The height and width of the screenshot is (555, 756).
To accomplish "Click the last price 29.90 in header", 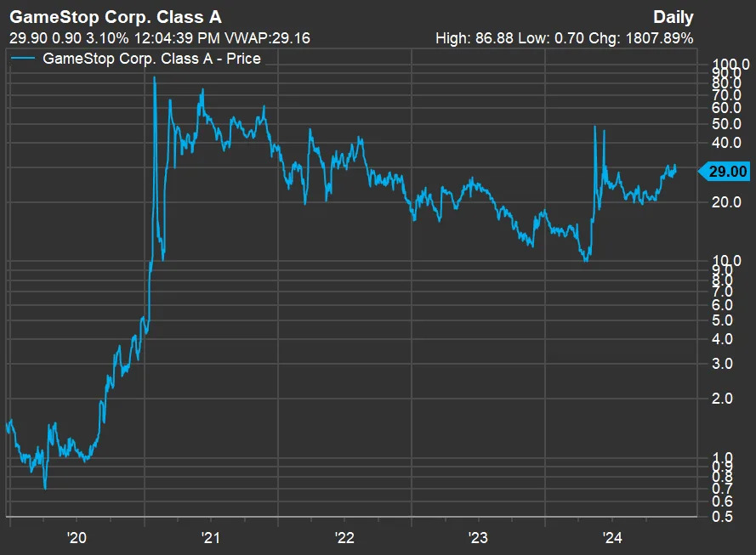I will 28,38.
